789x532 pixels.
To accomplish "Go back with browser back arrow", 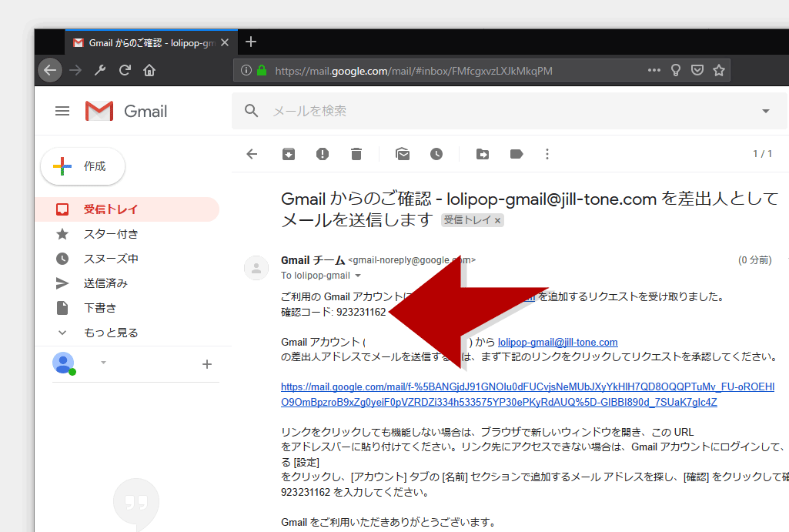I will (50, 70).
